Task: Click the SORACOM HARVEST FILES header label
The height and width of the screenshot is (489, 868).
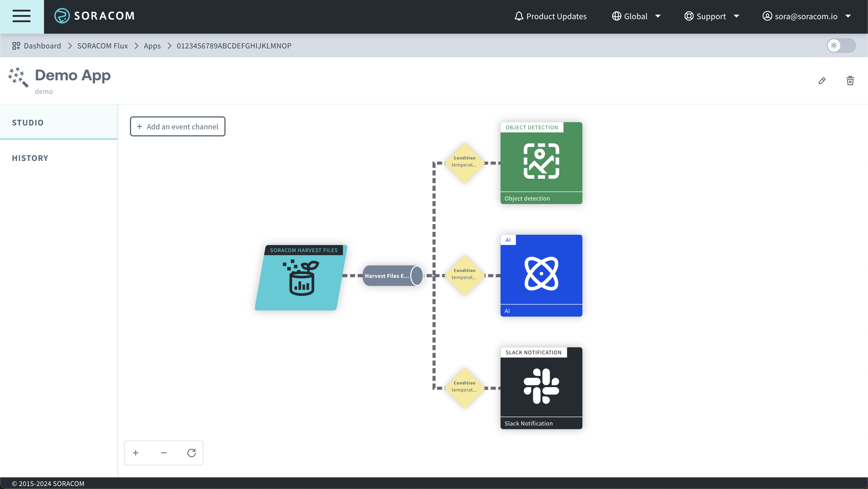Action: (304, 250)
